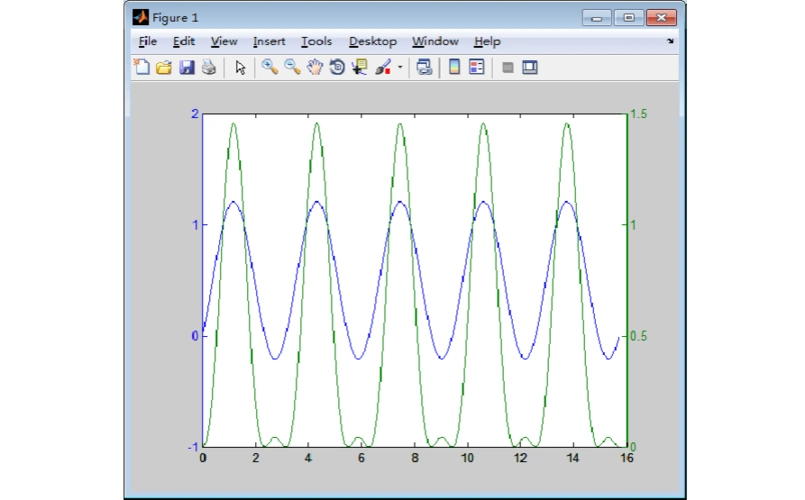Click the Link Plot toolbar button
Viewport: 805px width, 500px height.
(424, 68)
